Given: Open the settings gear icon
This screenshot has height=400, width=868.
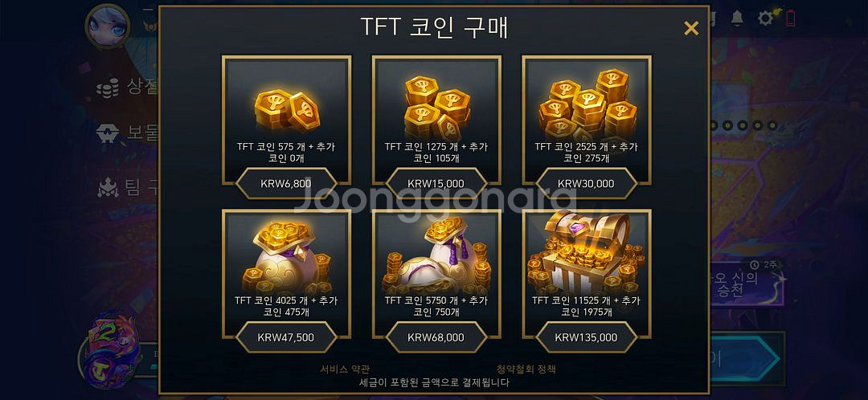Looking at the screenshot, I should click(x=766, y=18).
